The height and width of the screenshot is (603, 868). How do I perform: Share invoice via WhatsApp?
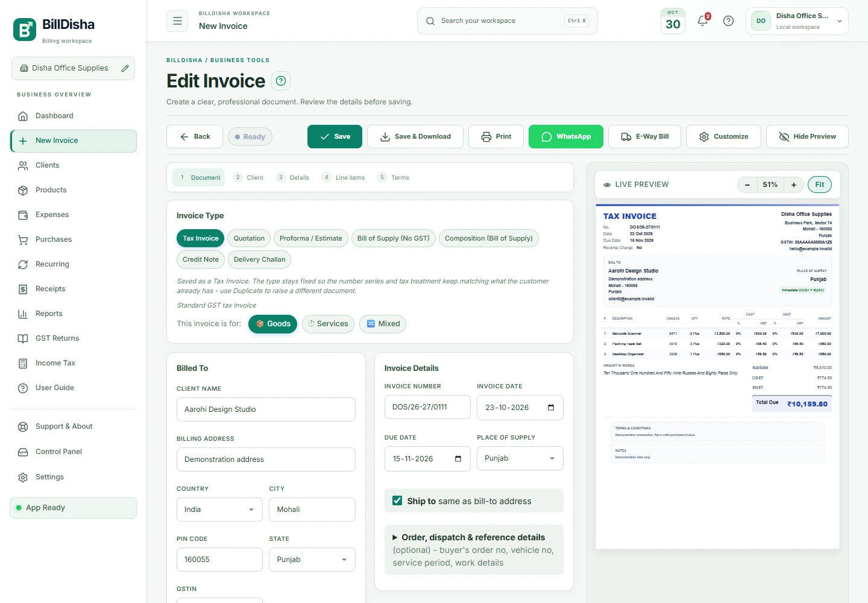click(x=566, y=137)
